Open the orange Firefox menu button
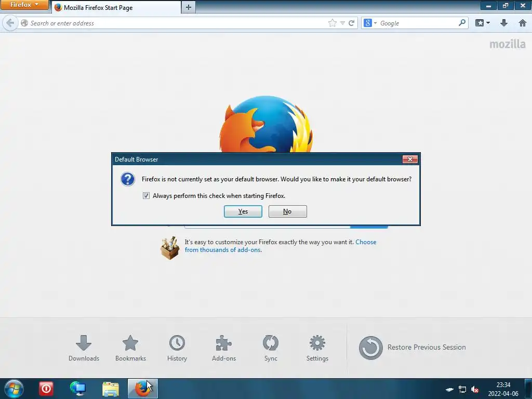The width and height of the screenshot is (532, 399). [x=24, y=5]
